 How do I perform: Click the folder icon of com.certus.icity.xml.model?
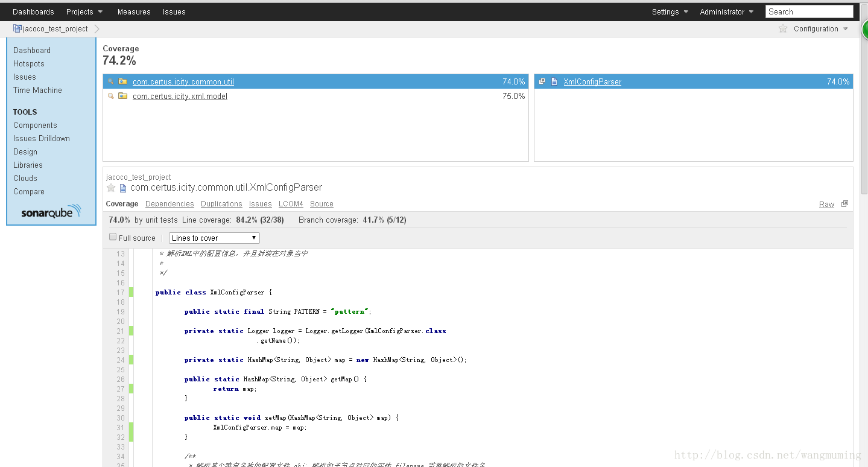coord(123,96)
